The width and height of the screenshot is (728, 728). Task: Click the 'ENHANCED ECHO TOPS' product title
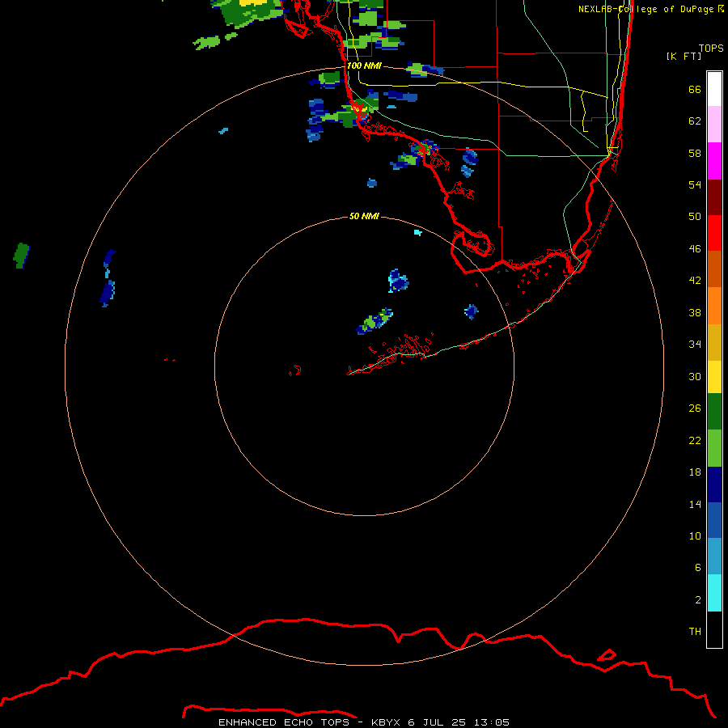[284, 722]
